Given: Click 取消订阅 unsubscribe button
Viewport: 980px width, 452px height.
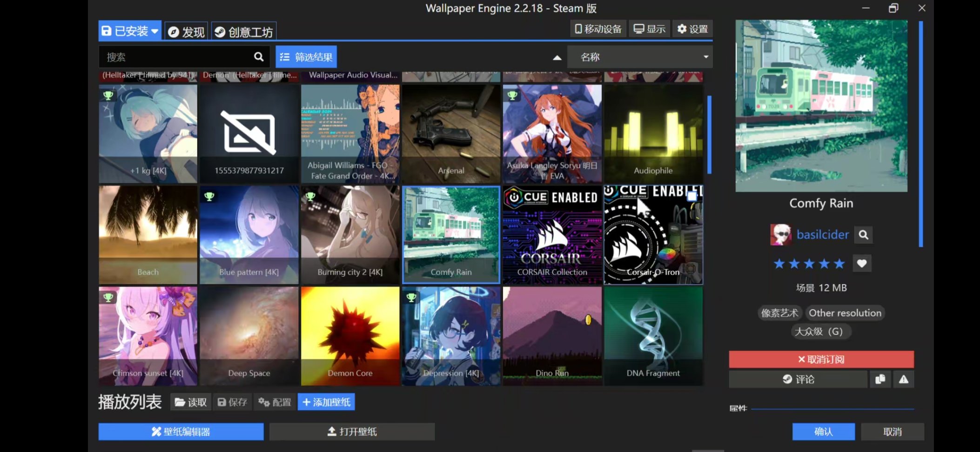Looking at the screenshot, I should click(x=821, y=359).
